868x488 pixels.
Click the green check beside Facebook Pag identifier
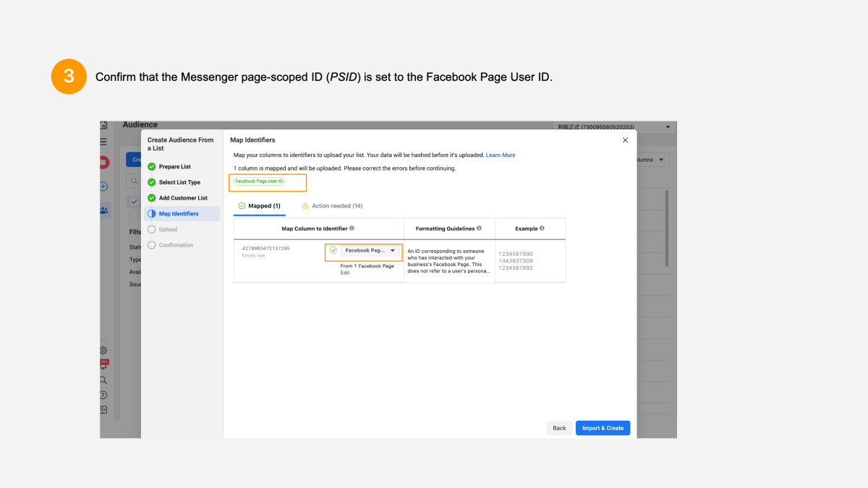[x=333, y=251]
